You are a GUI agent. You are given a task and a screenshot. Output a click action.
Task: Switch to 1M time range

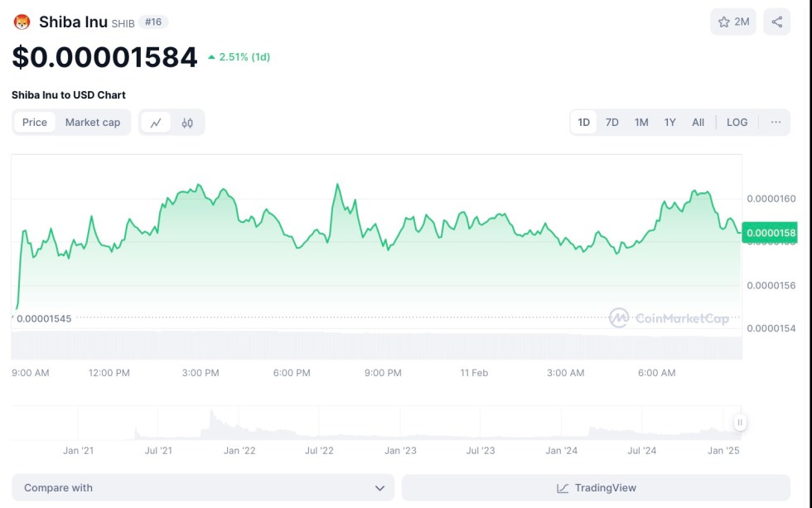pos(641,123)
